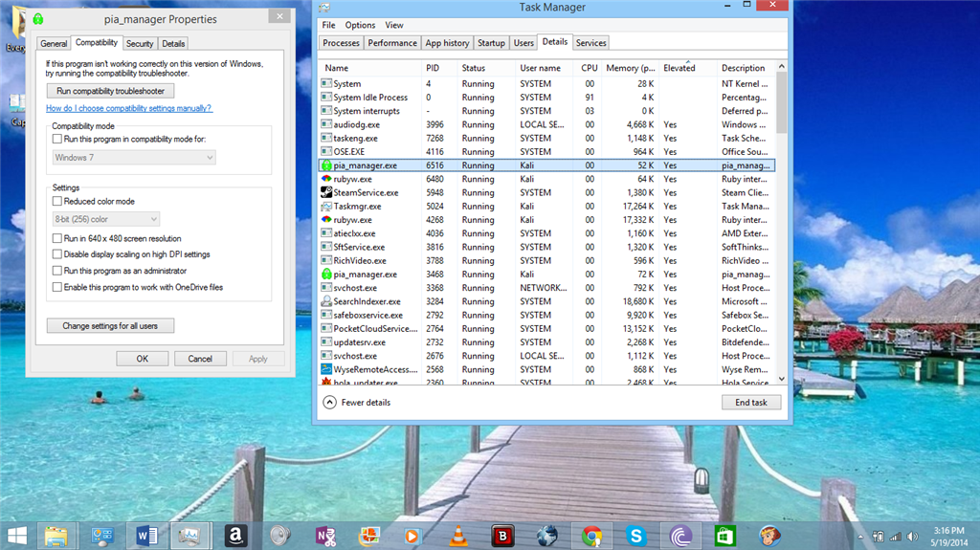Image resolution: width=980 pixels, height=550 pixels.
Task: Open Google Chrome from the taskbar
Action: pyautogui.click(x=591, y=536)
